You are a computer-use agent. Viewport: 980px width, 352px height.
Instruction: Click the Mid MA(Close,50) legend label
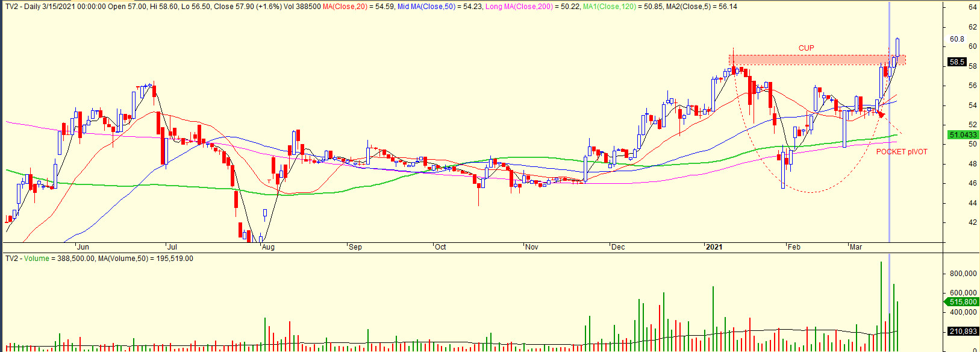(426, 7)
